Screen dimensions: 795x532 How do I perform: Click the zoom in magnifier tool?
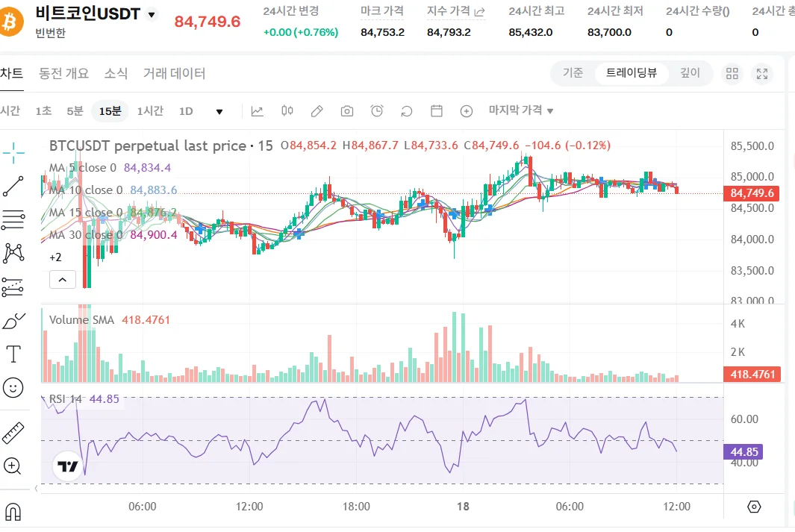point(13,466)
